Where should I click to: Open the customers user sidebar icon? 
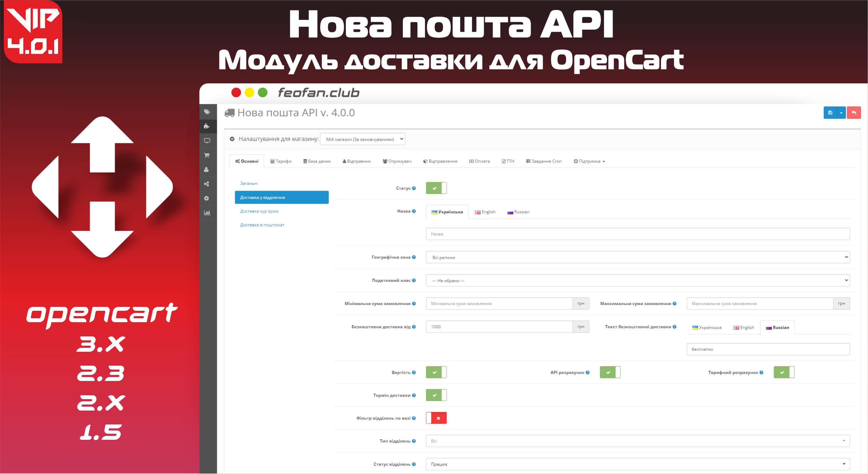click(x=207, y=170)
